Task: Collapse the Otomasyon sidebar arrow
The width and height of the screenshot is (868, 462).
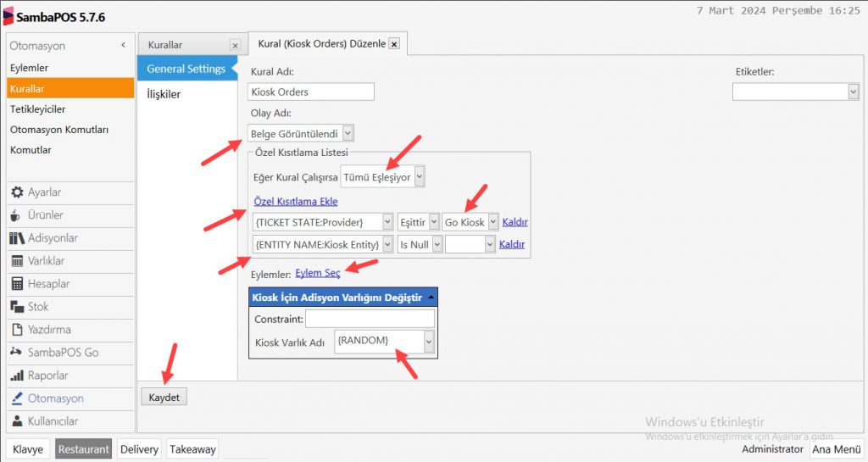Action: click(x=124, y=45)
